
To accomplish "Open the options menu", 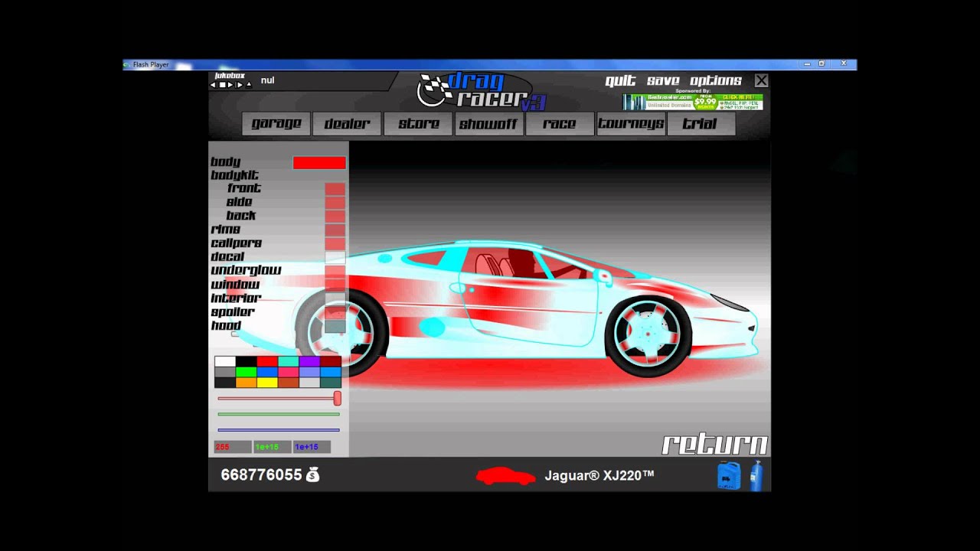I will tap(716, 81).
